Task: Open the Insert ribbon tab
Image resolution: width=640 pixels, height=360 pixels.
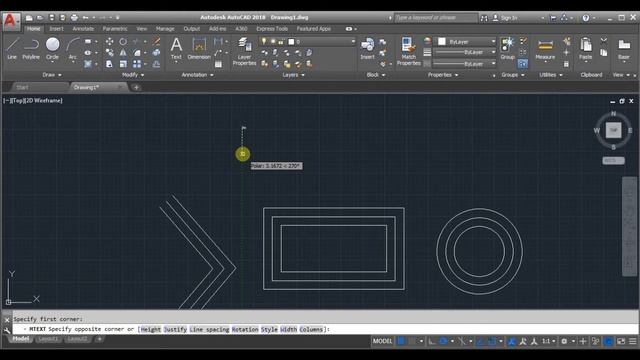Action: [x=56, y=29]
